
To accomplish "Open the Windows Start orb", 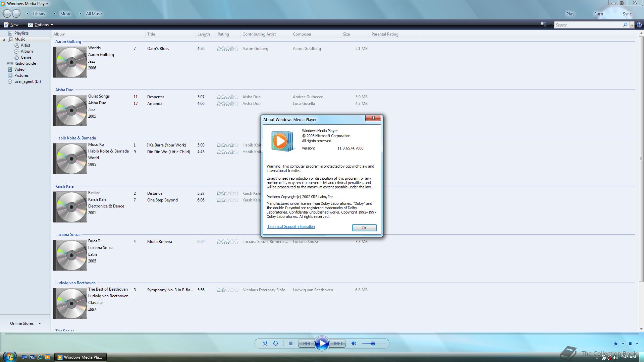I will tap(9, 357).
